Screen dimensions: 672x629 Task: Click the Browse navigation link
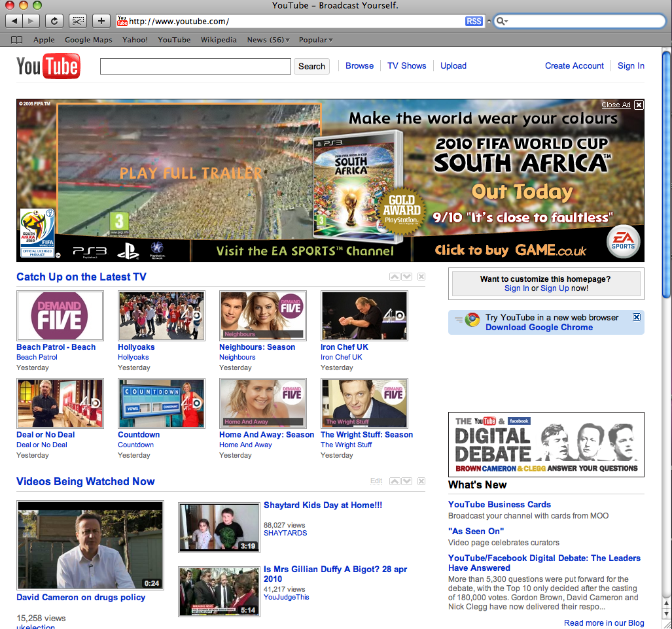pos(360,65)
